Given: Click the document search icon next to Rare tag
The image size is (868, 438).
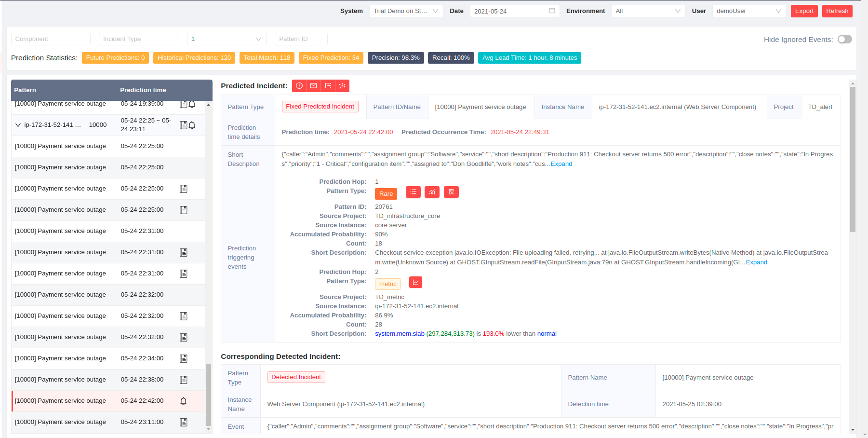Looking at the screenshot, I should pos(451,192).
